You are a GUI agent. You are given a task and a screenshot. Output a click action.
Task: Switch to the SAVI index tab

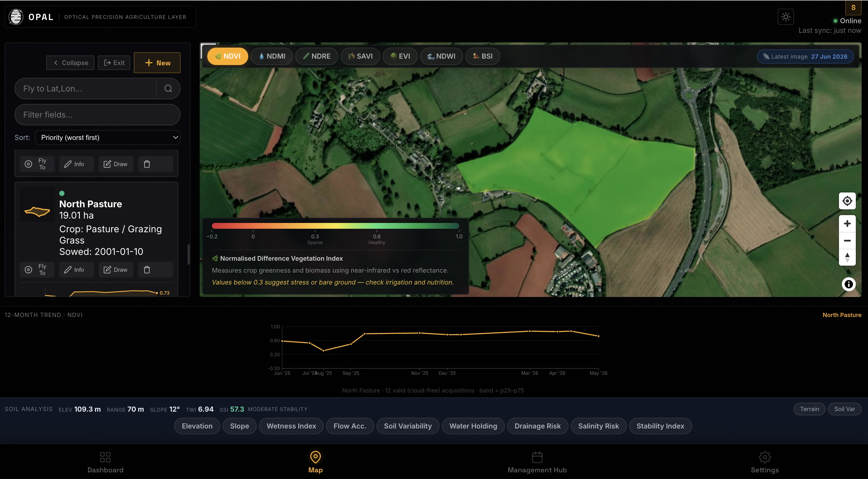click(360, 56)
